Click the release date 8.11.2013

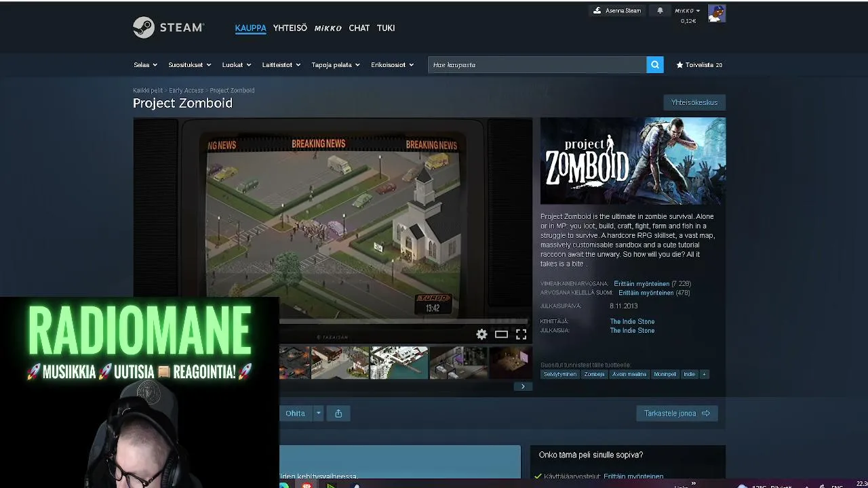623,306
